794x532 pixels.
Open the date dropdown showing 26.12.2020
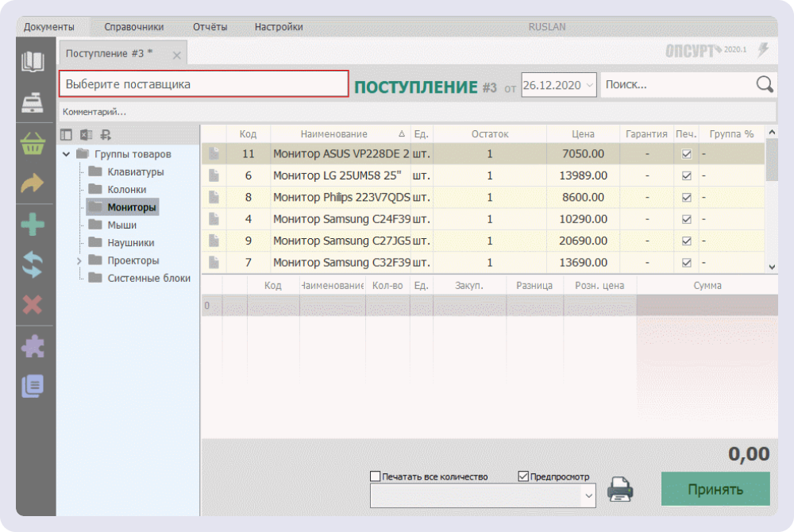pos(590,85)
